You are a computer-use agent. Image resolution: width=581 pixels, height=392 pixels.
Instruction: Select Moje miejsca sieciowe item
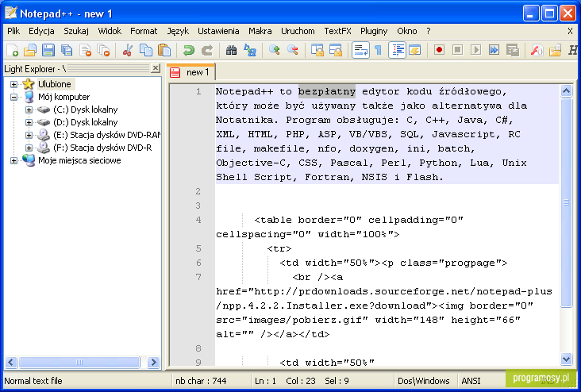[79, 160]
